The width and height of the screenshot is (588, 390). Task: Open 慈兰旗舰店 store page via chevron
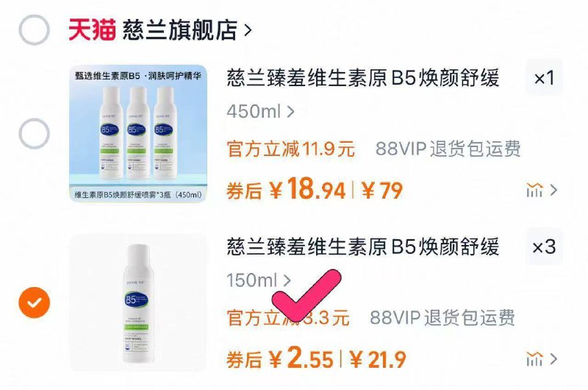(248, 30)
